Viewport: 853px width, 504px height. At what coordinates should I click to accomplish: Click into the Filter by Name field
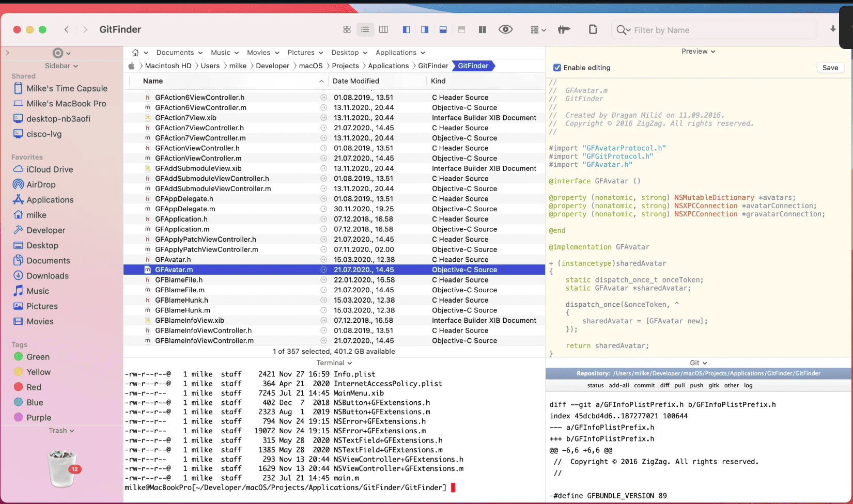click(x=714, y=30)
